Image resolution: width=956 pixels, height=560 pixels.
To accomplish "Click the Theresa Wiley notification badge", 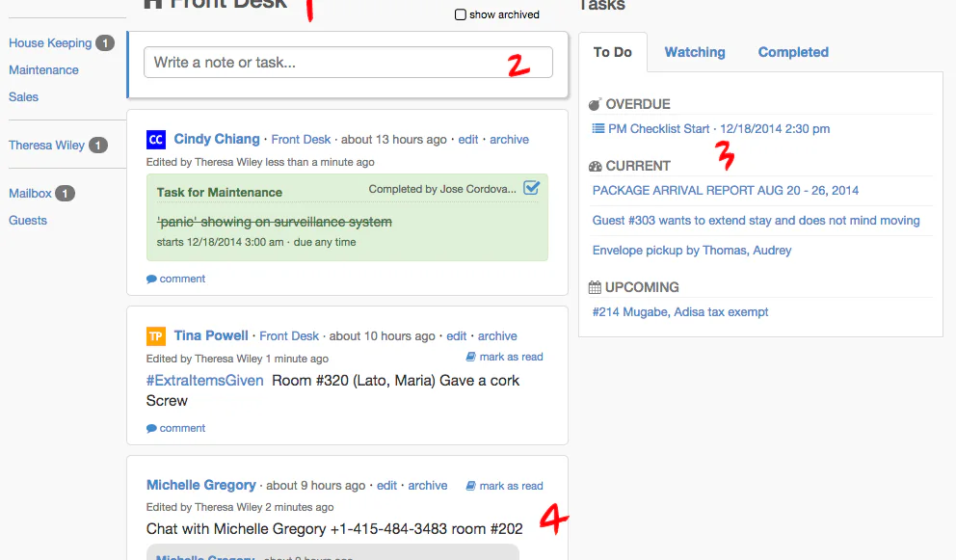I will click(98, 146).
